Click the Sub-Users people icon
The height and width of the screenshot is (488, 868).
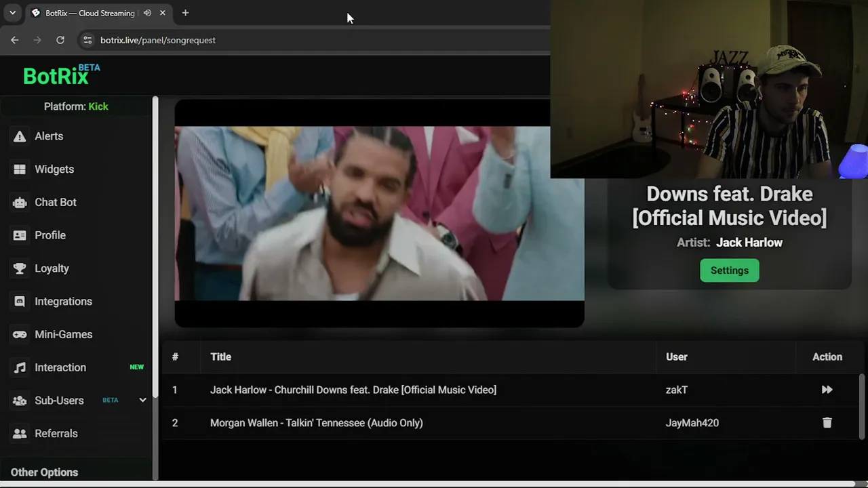point(20,401)
